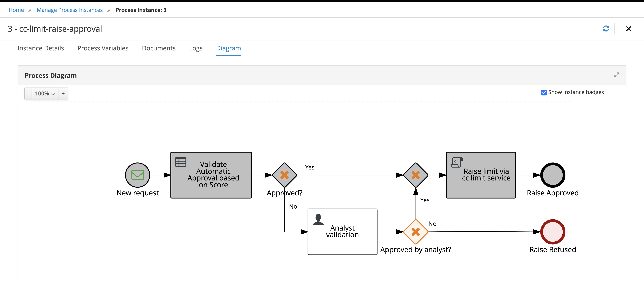Open Manage Process Instances breadcrumb link
Viewport: 644px width, 286px height.
(x=70, y=10)
